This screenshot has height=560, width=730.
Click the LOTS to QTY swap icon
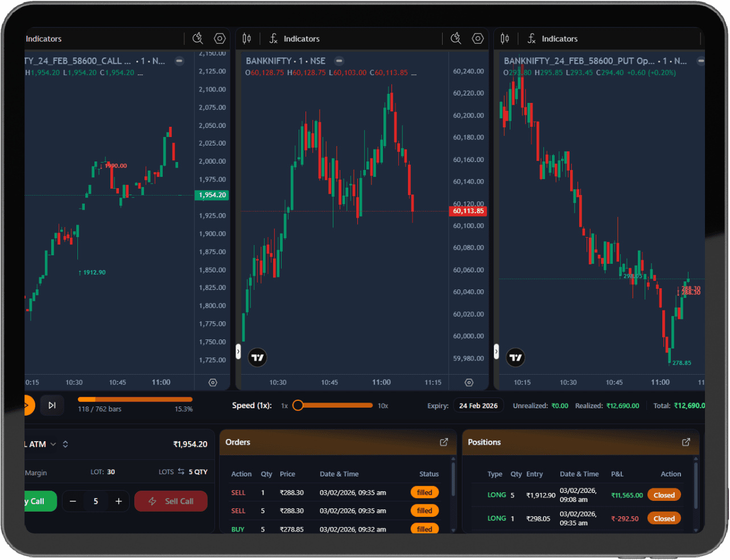181,472
